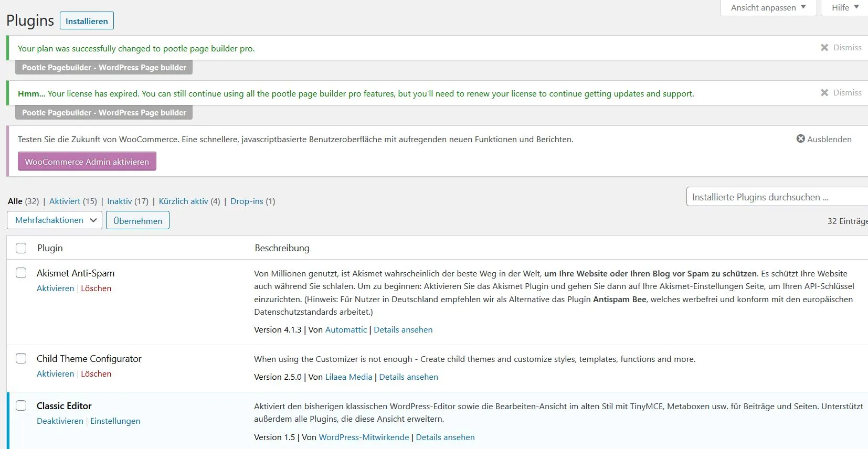
Task: Click the Akismet Anti-Spam plugin name
Action: [x=76, y=273]
